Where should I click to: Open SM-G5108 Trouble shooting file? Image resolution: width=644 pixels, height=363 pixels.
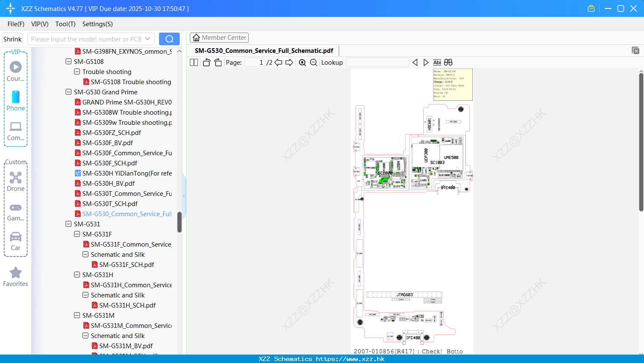[127, 82]
